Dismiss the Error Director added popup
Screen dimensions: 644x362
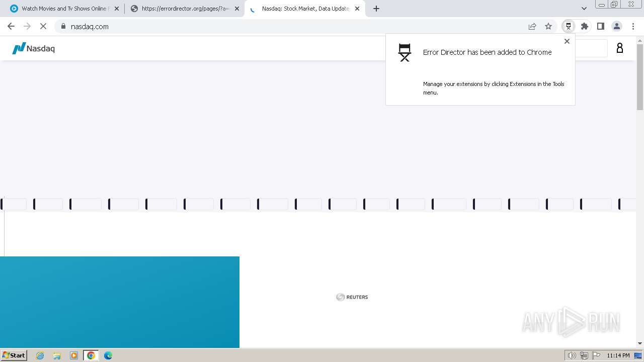click(x=567, y=42)
